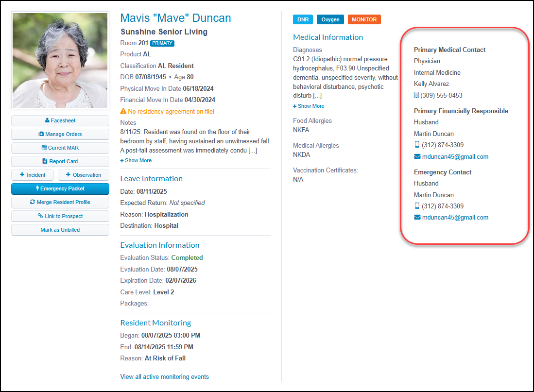Click the DNR status badge
Viewport: 534px width, 392px height.
pos(303,19)
